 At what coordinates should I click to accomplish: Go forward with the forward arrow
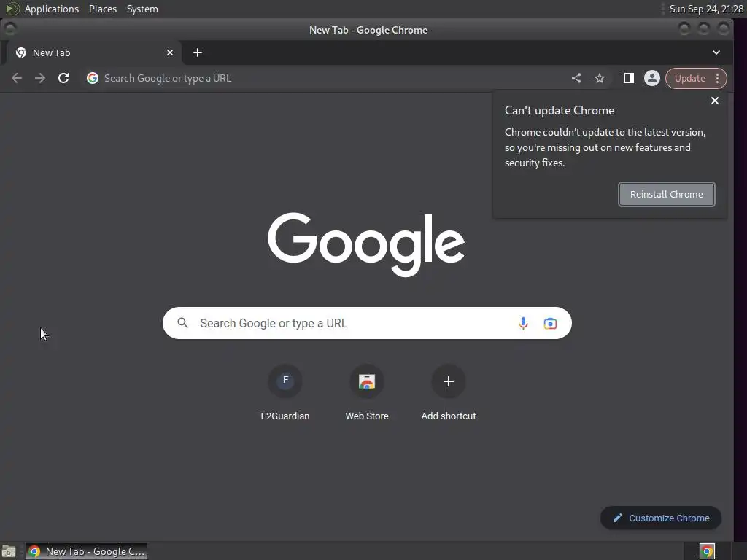[40, 78]
